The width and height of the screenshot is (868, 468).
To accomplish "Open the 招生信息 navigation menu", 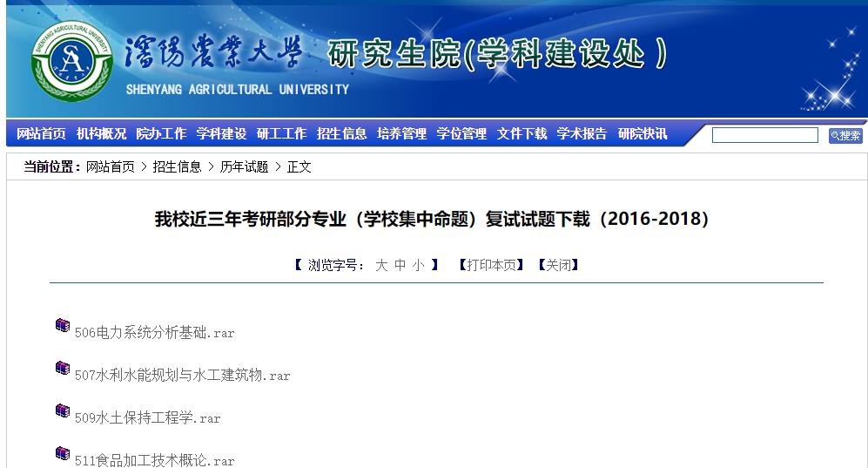I will pos(341,134).
